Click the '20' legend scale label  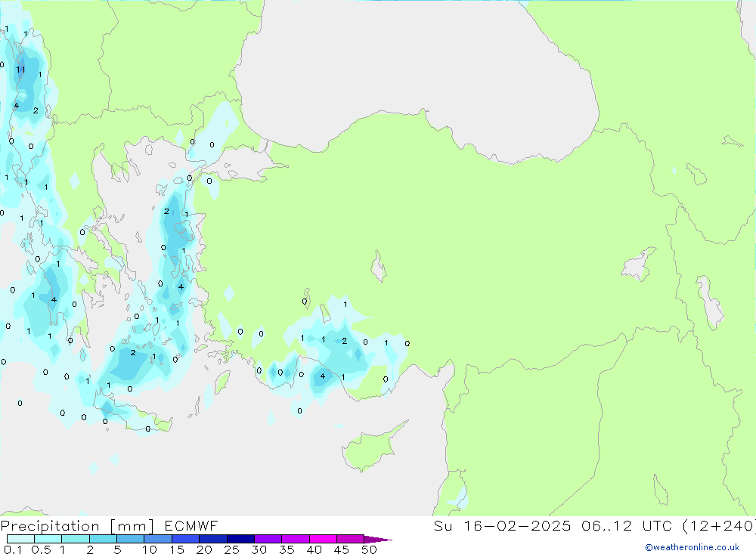tap(204, 549)
